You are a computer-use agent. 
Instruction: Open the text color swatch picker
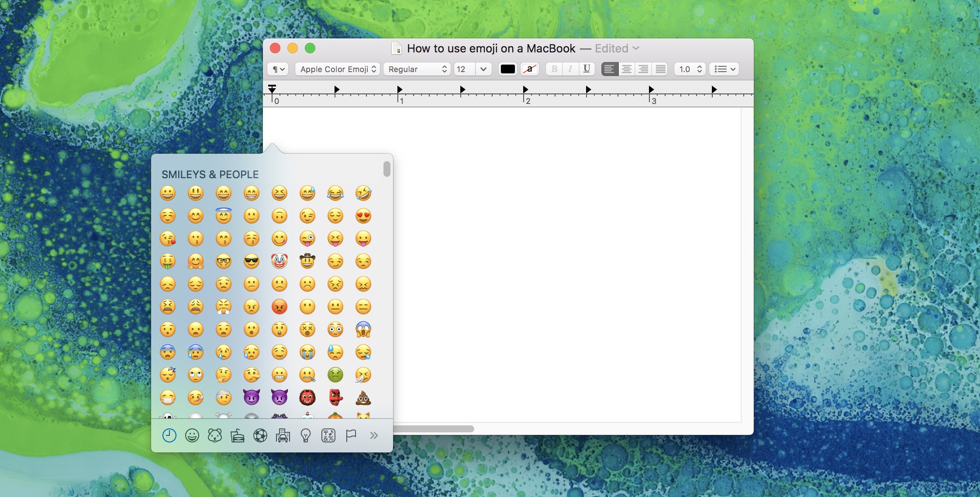click(x=507, y=69)
